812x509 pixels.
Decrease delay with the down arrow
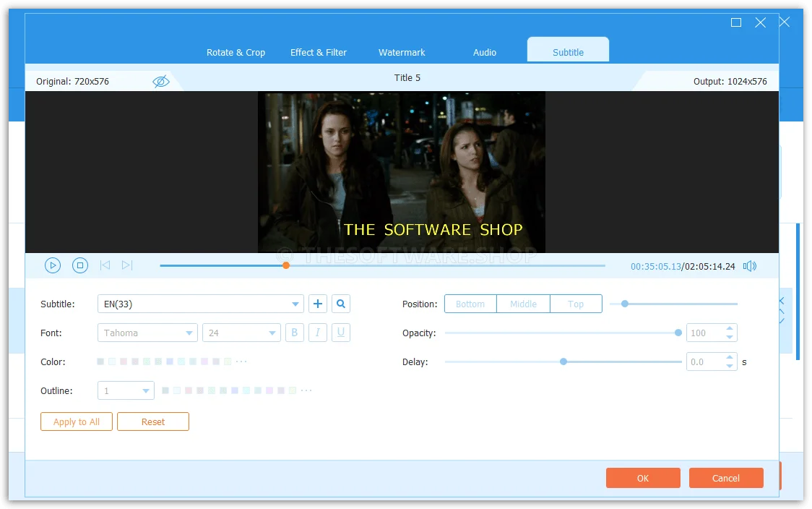[730, 367]
